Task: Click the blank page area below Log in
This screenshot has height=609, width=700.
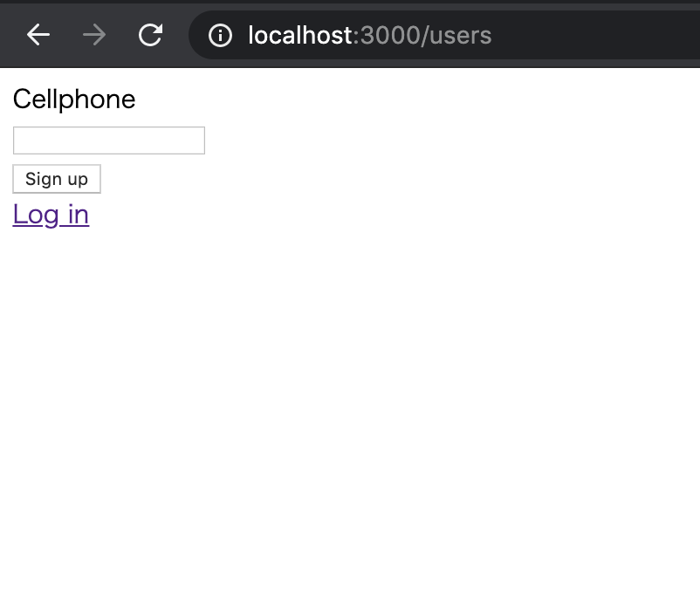Action: pyautogui.click(x=349, y=393)
